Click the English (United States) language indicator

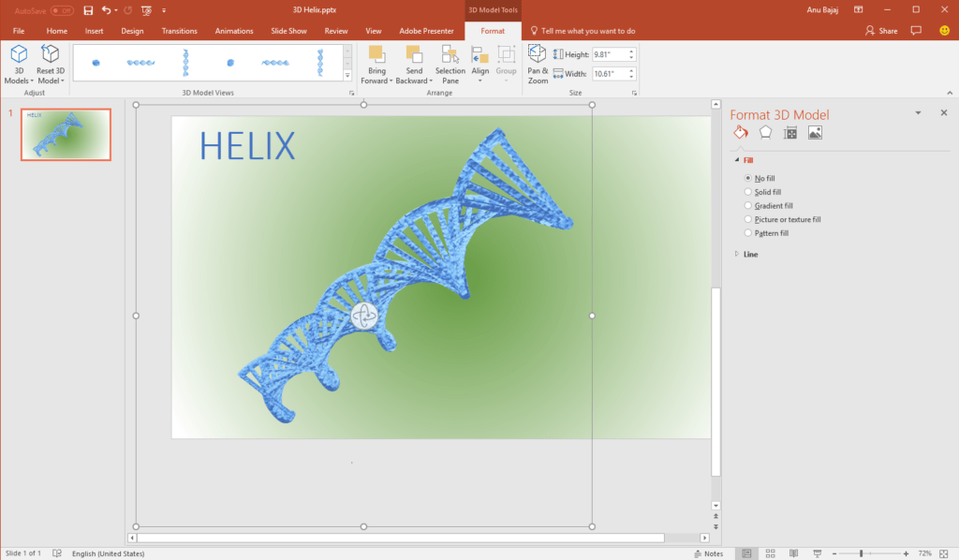[109, 553]
